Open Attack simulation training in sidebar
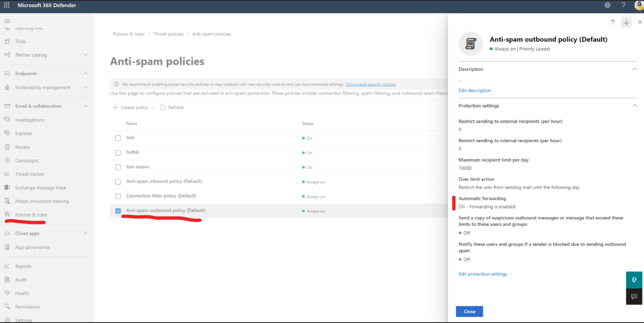The height and width of the screenshot is (323, 644). pos(42,201)
